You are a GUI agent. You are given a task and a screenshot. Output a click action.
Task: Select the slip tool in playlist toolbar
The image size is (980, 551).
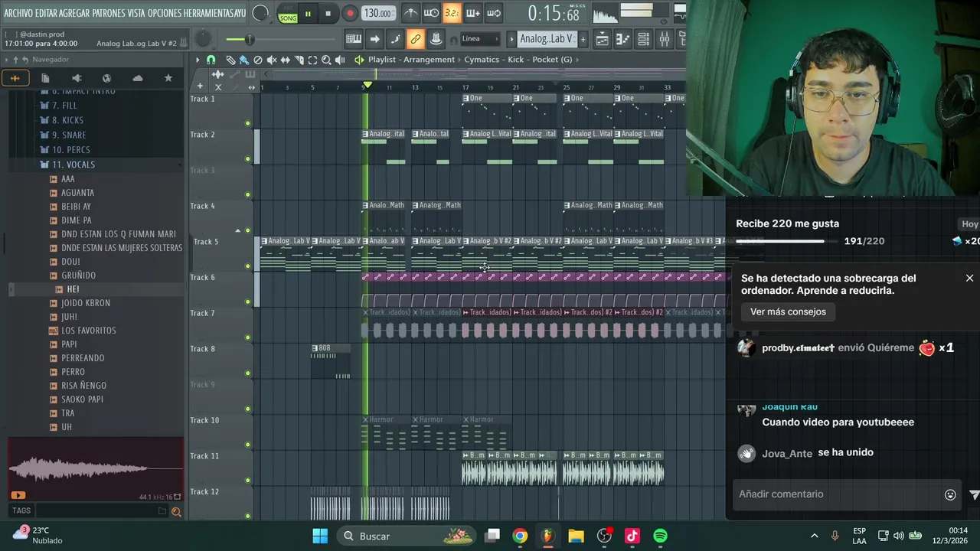(285, 60)
